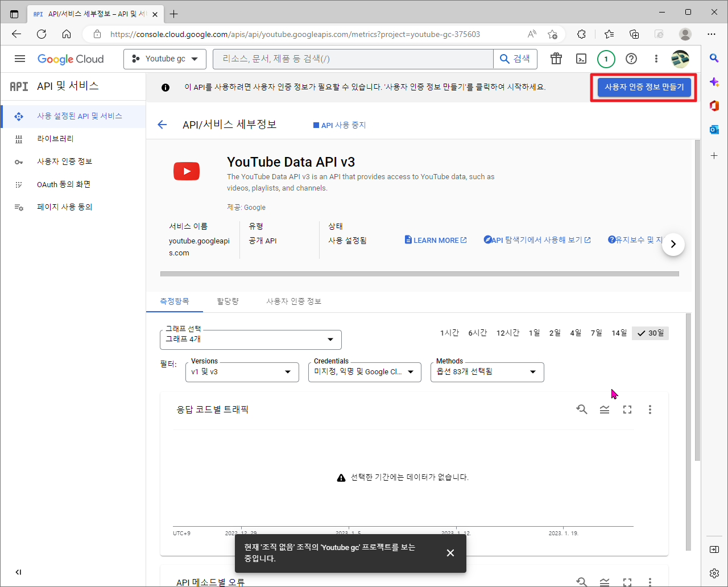Refresh the browser page
This screenshot has width=728, height=587.
tap(42, 34)
